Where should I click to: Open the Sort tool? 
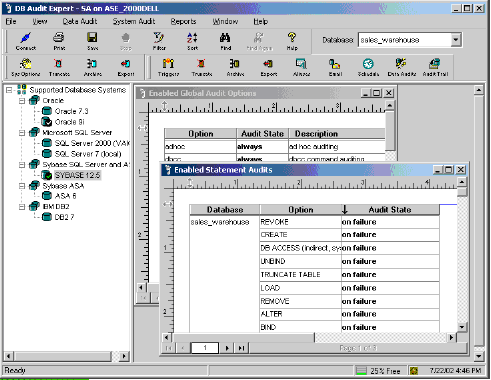(x=192, y=41)
